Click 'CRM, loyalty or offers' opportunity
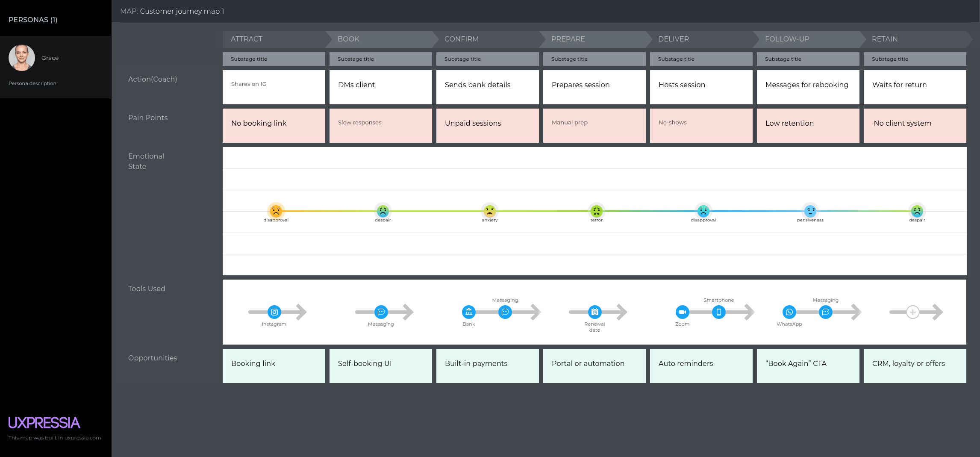Viewport: 980px width, 457px height. click(x=915, y=366)
